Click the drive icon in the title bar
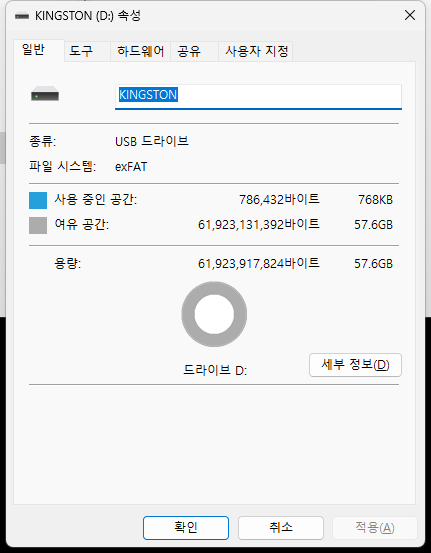Viewport: 431px width, 553px height. [x=22, y=16]
